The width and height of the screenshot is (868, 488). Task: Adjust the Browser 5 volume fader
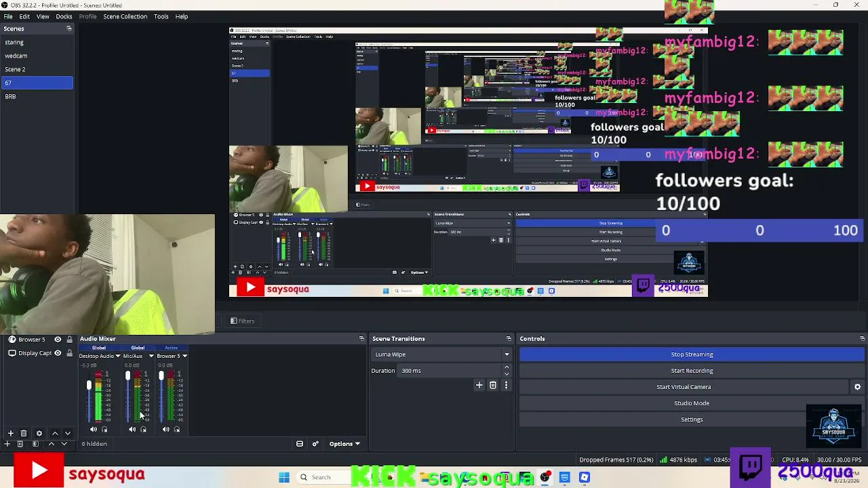pyautogui.click(x=161, y=376)
